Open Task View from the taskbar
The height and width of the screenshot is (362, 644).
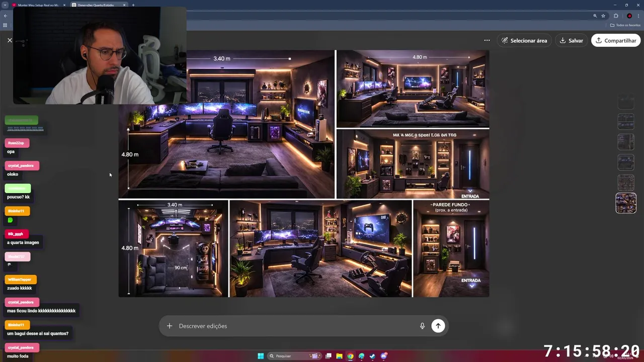329,356
